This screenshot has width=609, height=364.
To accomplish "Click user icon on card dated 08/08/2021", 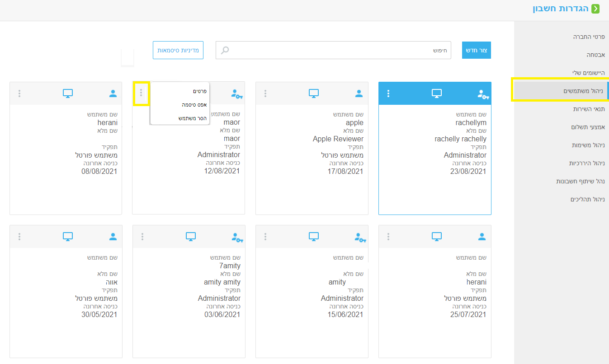I will (113, 93).
